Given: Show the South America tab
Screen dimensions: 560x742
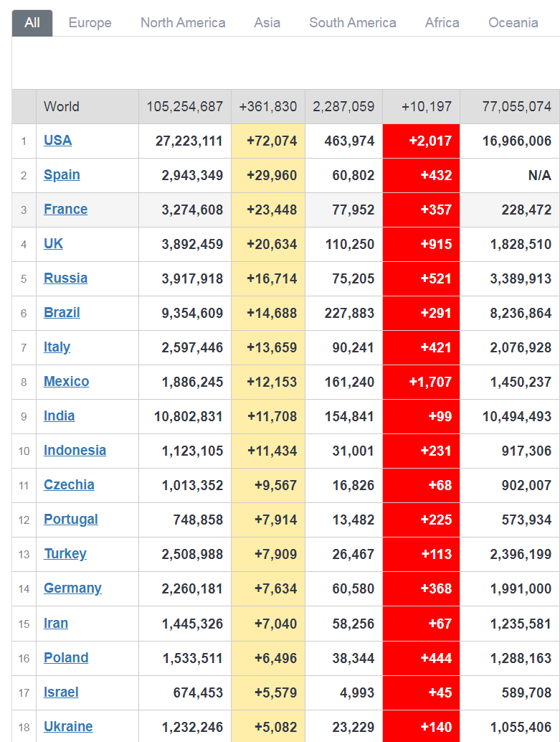Looking at the screenshot, I should click(352, 22).
